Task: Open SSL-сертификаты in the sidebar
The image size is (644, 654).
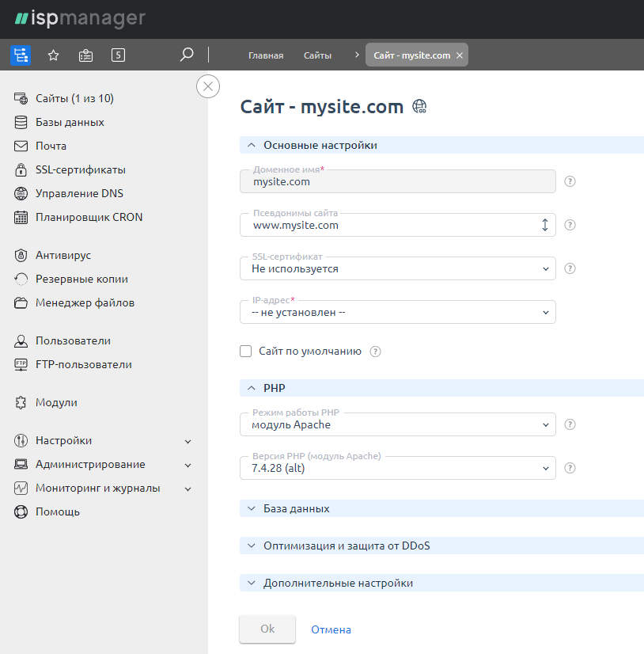Action: (80, 169)
